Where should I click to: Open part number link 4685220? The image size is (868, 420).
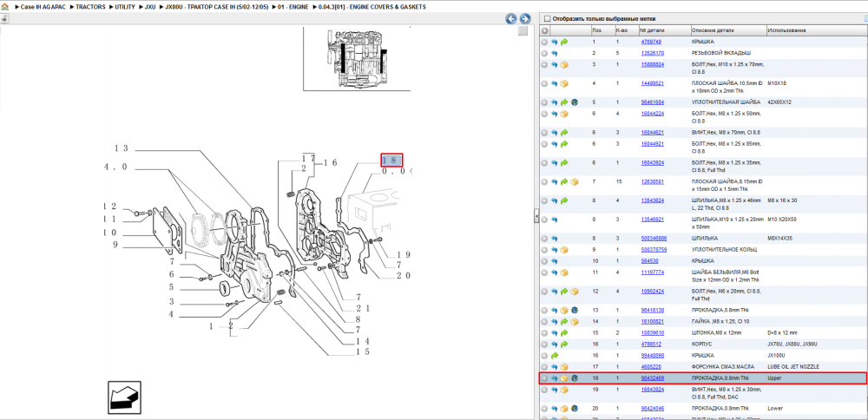(651, 367)
